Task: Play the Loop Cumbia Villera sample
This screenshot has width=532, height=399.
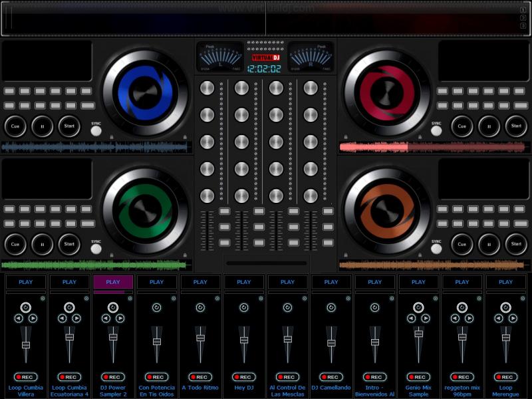Action: (26, 282)
